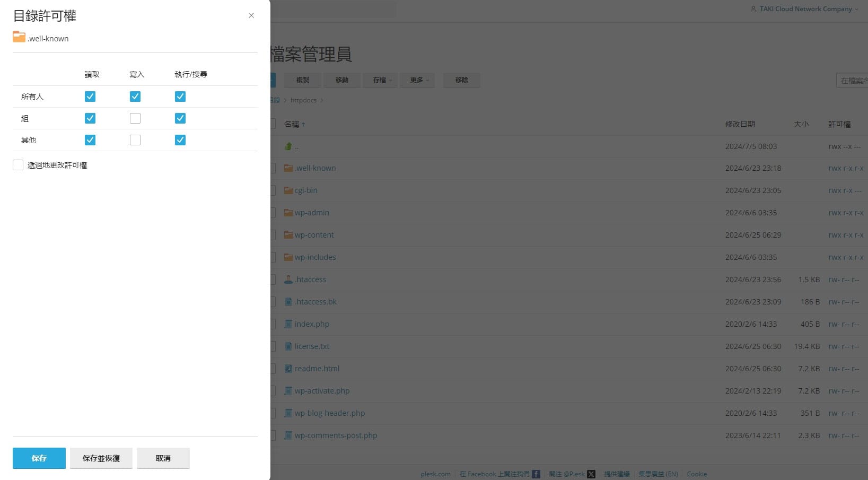Click the file name search input field
Image resolution: width=868 pixels, height=480 pixels.
(854, 80)
